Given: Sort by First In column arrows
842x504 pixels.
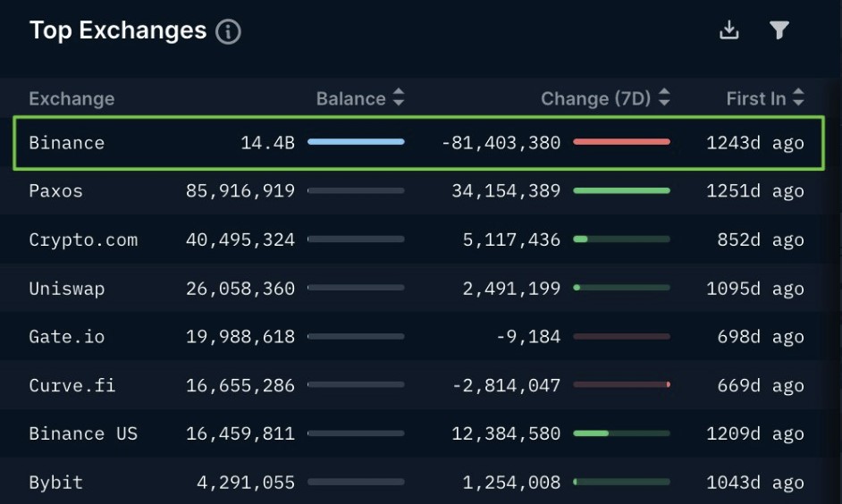Looking at the screenshot, I should tap(798, 98).
